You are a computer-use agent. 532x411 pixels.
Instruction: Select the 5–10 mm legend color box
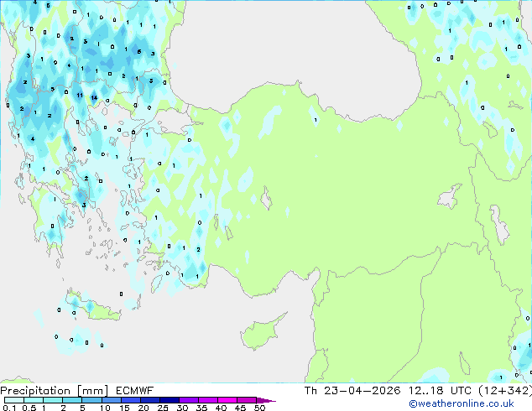[92, 400]
